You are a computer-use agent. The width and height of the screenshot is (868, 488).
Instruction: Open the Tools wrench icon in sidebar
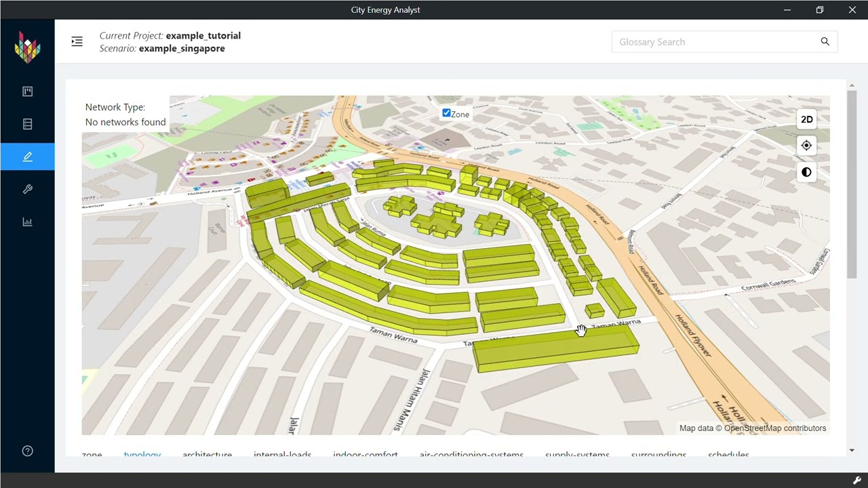[x=27, y=189]
